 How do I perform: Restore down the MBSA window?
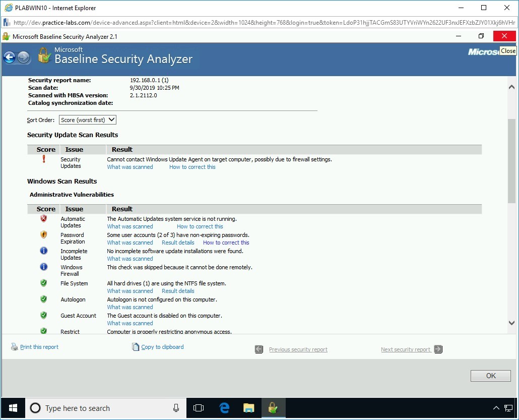click(481, 36)
